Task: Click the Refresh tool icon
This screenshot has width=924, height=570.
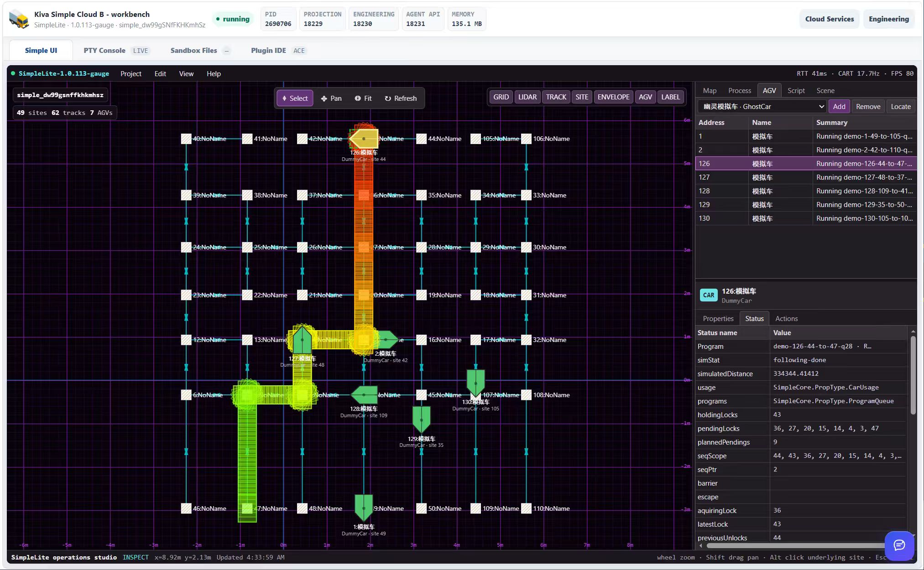Action: click(388, 98)
